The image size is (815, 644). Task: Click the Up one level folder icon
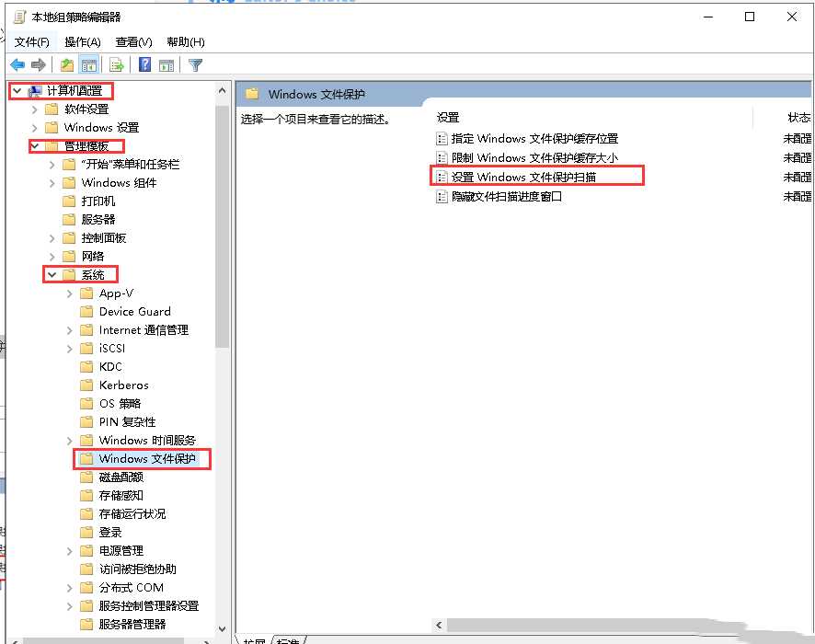point(66,65)
